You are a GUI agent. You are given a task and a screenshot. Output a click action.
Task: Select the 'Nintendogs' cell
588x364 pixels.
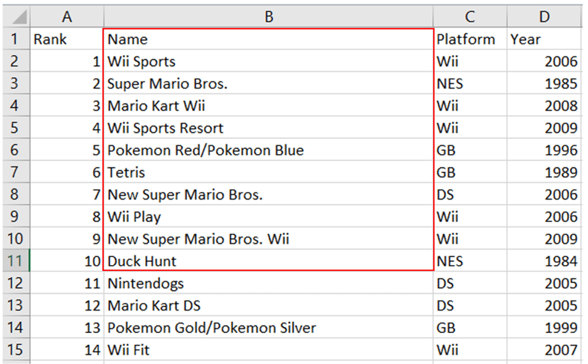[268, 283]
